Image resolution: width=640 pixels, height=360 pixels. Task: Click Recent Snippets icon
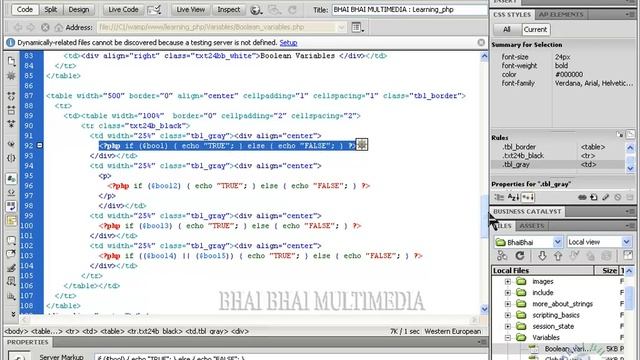pos(11,281)
